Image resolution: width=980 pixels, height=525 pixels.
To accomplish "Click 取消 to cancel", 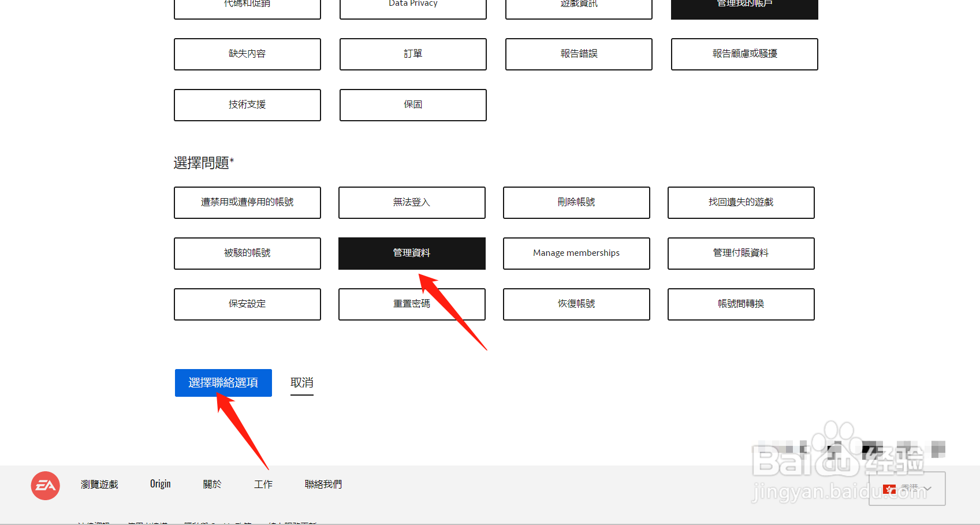I will tap(301, 382).
